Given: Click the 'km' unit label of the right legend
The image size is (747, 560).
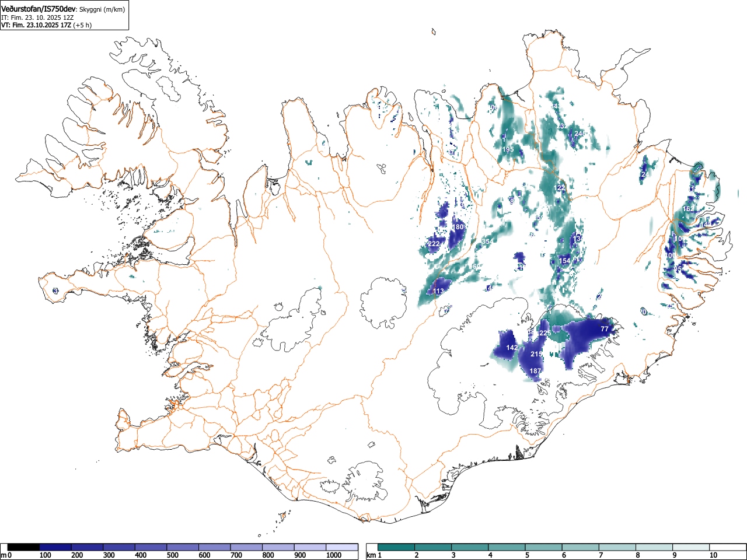Looking at the screenshot, I should (x=371, y=555).
